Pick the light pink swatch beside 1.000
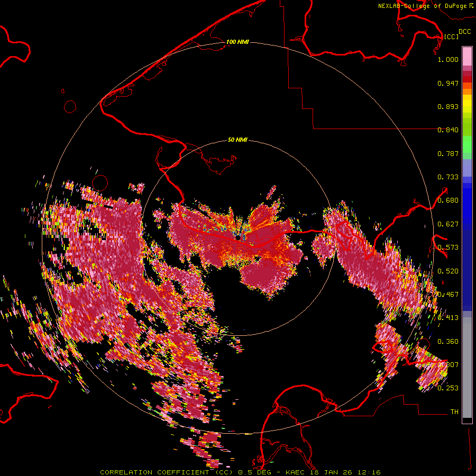The width and height of the screenshot is (476, 476). (467, 56)
